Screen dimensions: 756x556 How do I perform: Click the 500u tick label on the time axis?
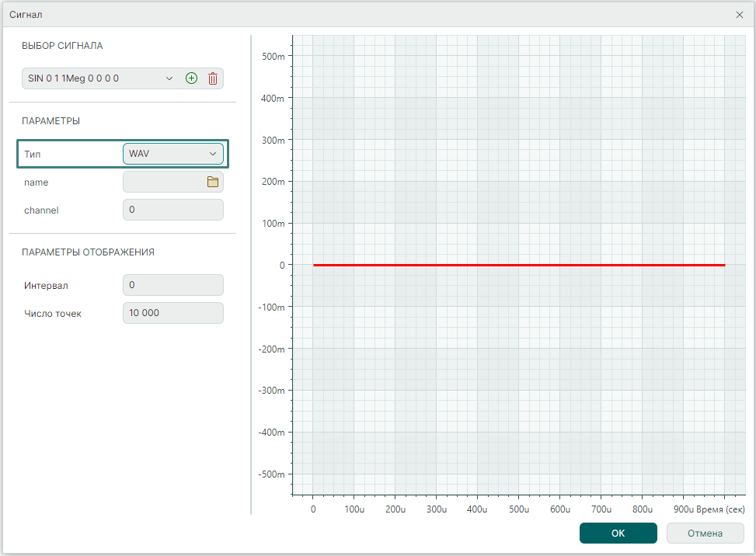click(x=518, y=509)
